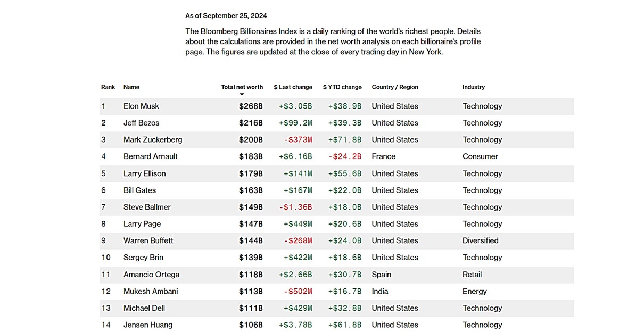This screenshot has width=644, height=332.
Task: Sort table by Name column header
Action: click(x=131, y=87)
